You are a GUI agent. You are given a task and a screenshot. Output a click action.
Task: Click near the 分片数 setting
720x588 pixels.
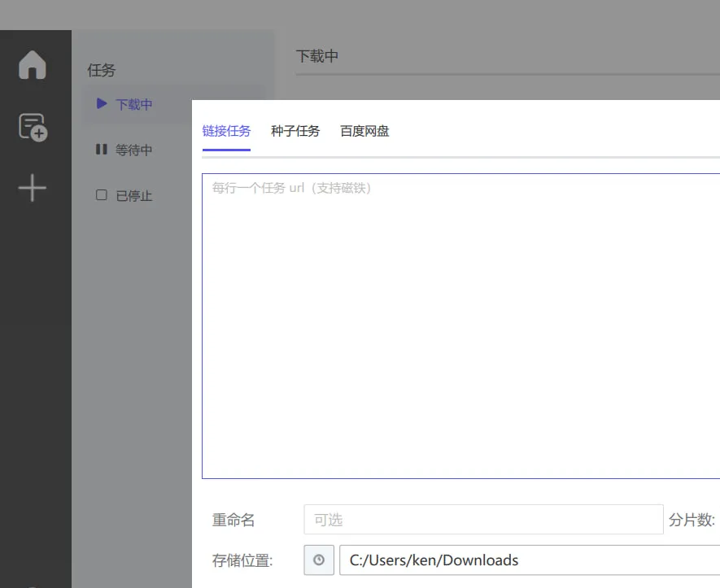point(691,520)
